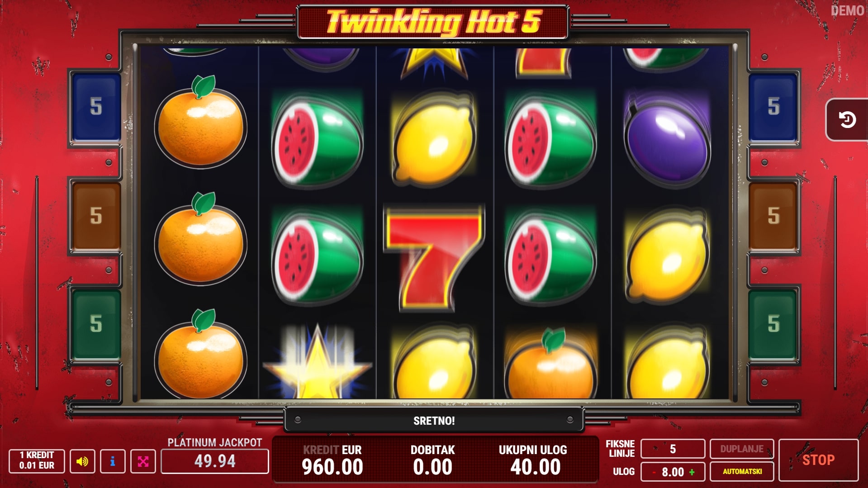Select the orange line 5 marker on left
868x488 pixels.
click(x=95, y=216)
